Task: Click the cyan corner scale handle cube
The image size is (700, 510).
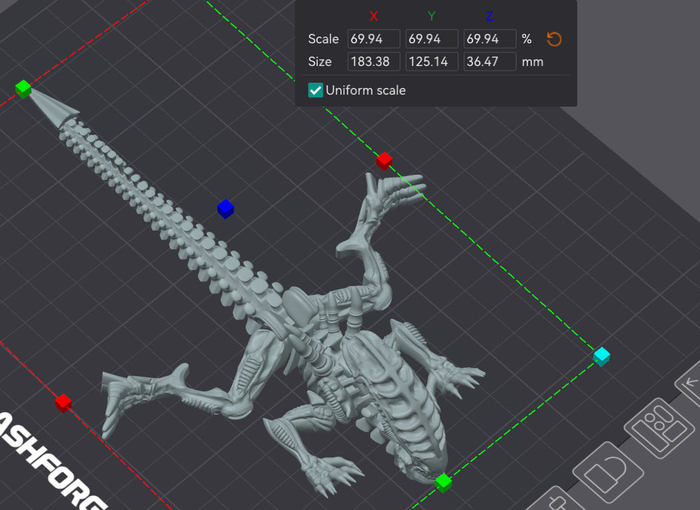Action: point(602,356)
